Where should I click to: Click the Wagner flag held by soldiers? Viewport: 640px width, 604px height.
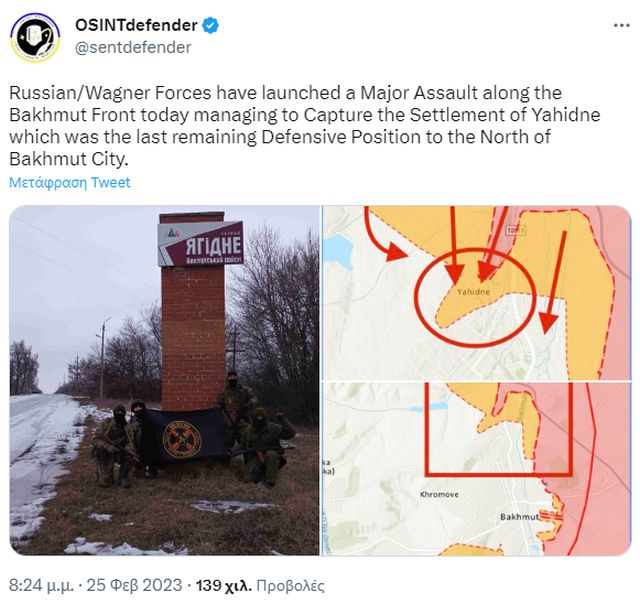pos(183,436)
